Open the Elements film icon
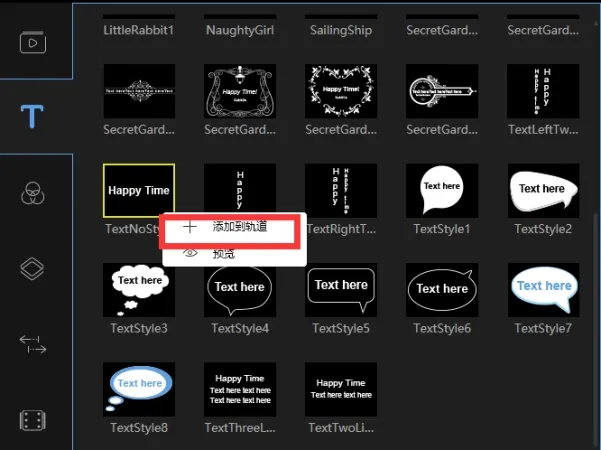This screenshot has height=450, width=601. (33, 420)
